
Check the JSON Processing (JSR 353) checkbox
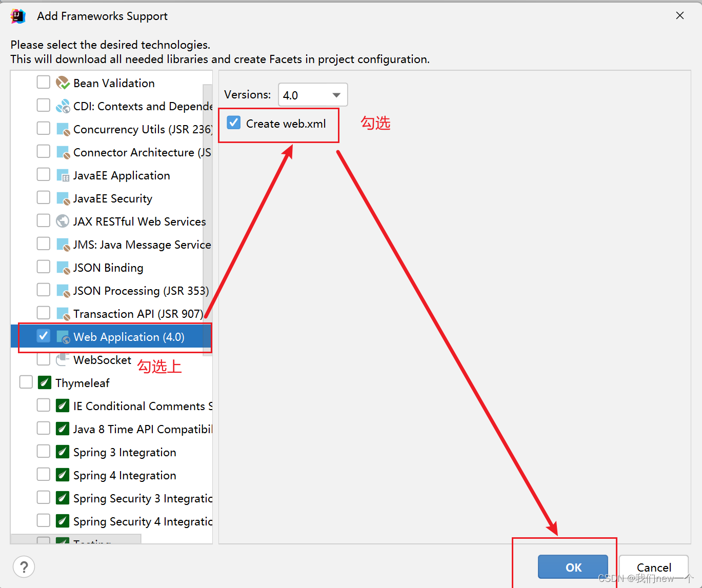44,290
